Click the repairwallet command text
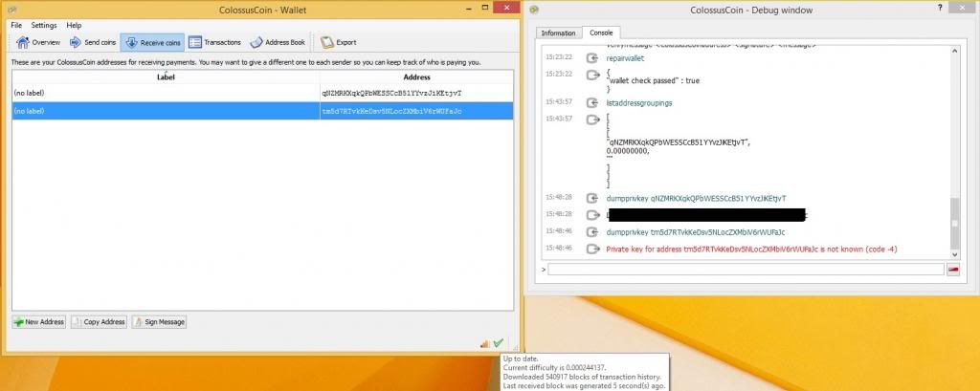980x391 pixels. 625,58
